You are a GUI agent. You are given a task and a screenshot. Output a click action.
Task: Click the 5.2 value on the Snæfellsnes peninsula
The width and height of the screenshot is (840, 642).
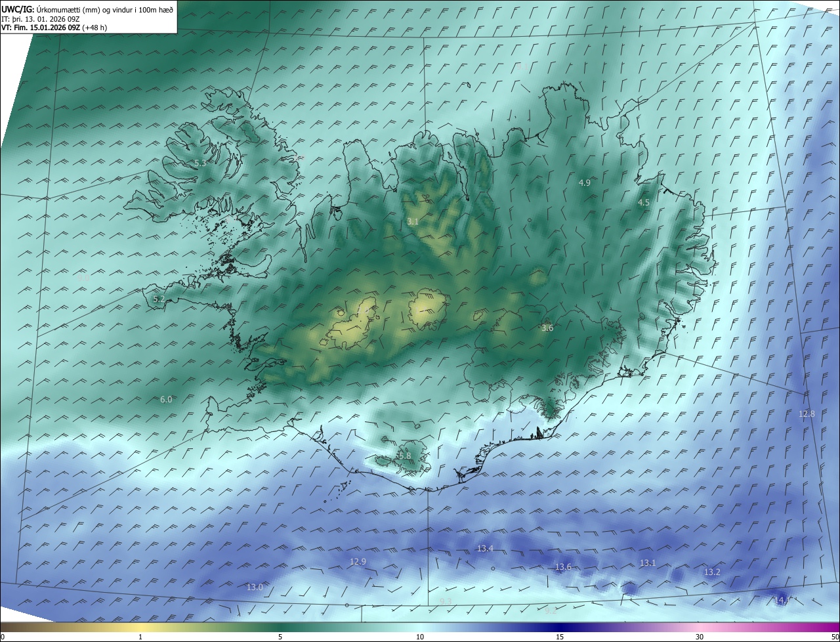tap(159, 299)
